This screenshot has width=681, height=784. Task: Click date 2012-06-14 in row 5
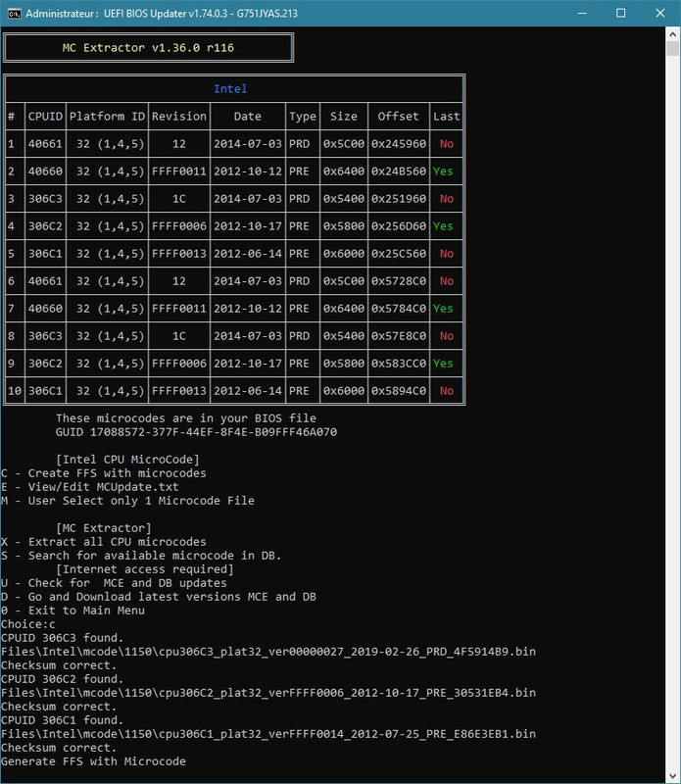[248, 254]
